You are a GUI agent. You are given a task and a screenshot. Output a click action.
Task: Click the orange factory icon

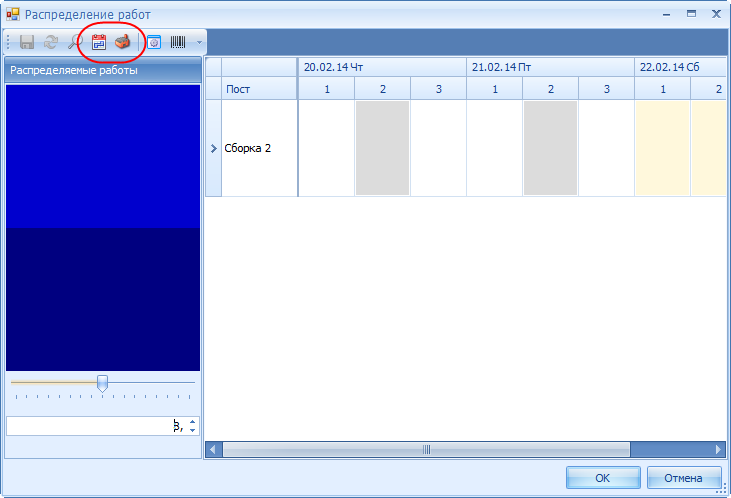pyautogui.click(x=123, y=42)
